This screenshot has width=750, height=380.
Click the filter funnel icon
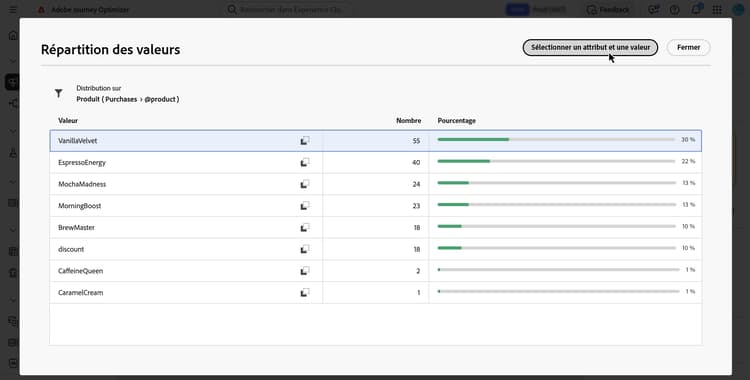[x=58, y=93]
